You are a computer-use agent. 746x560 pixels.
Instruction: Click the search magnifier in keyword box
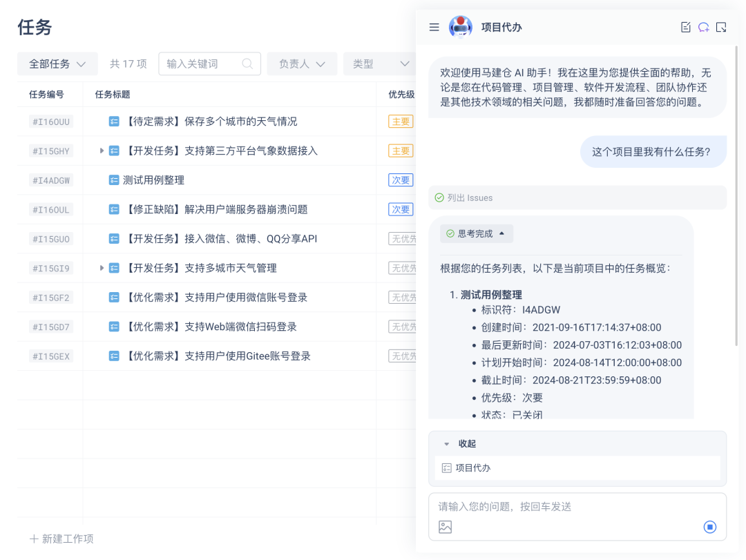pyautogui.click(x=247, y=64)
